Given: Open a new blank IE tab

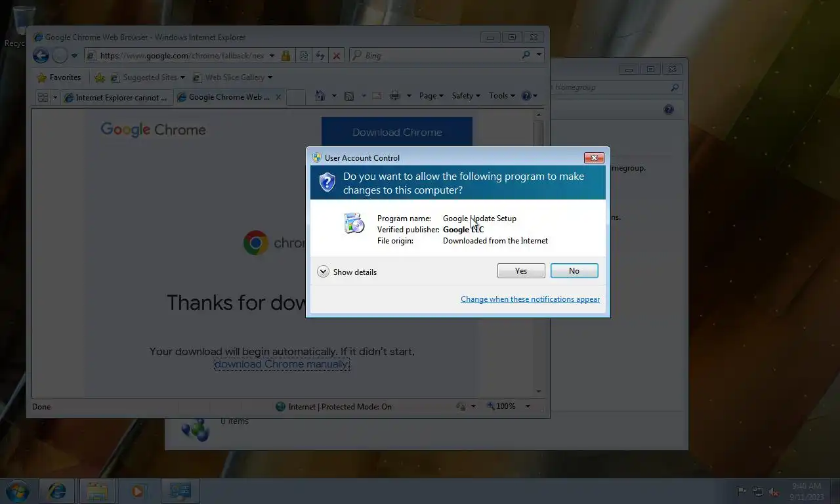Looking at the screenshot, I should coord(296,97).
